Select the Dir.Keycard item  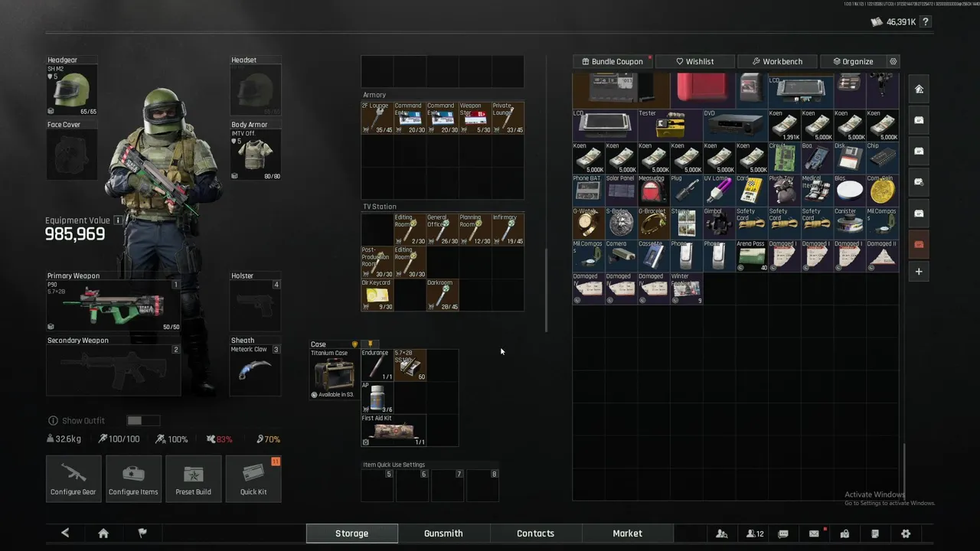(377, 295)
